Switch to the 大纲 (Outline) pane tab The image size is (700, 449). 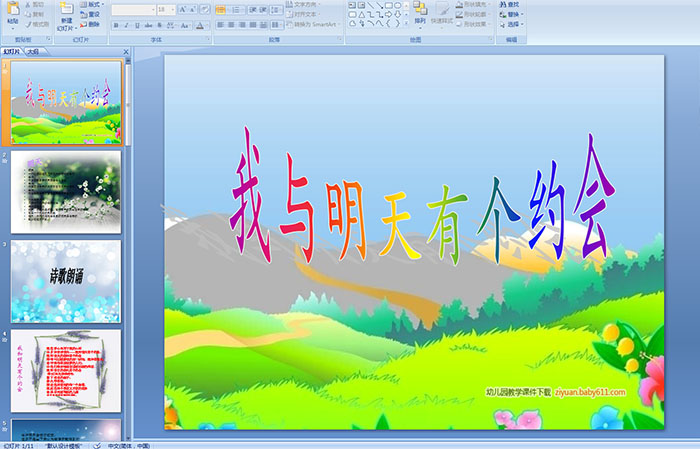pos(33,52)
